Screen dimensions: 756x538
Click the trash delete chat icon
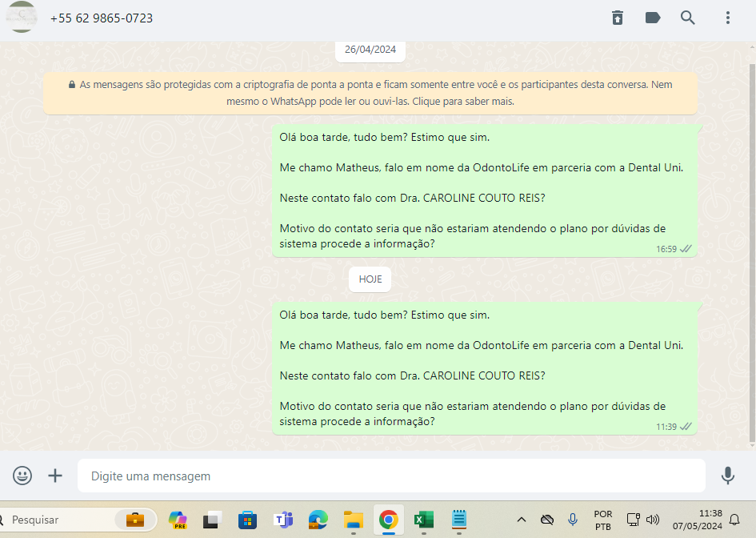pyautogui.click(x=617, y=18)
